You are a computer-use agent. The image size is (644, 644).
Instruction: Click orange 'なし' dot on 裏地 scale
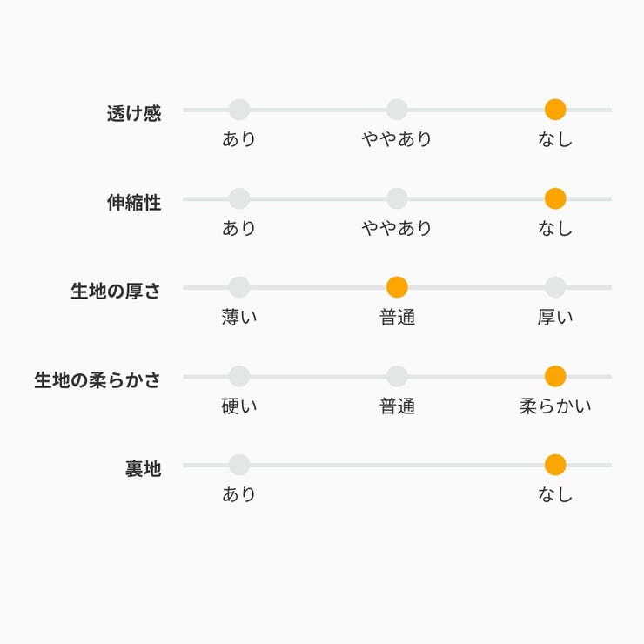click(x=555, y=465)
